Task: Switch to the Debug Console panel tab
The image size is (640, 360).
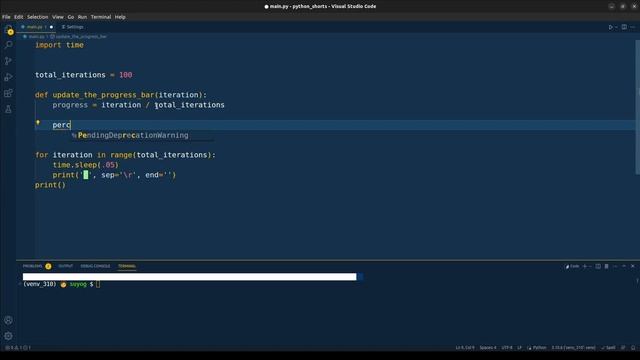Action: [95, 266]
